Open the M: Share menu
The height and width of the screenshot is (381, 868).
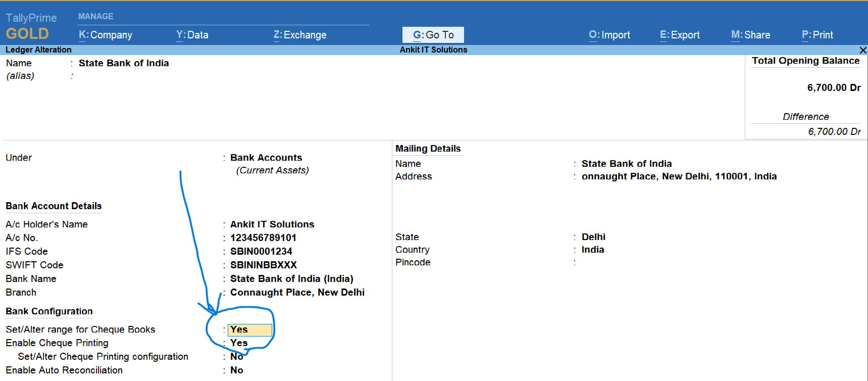point(751,35)
